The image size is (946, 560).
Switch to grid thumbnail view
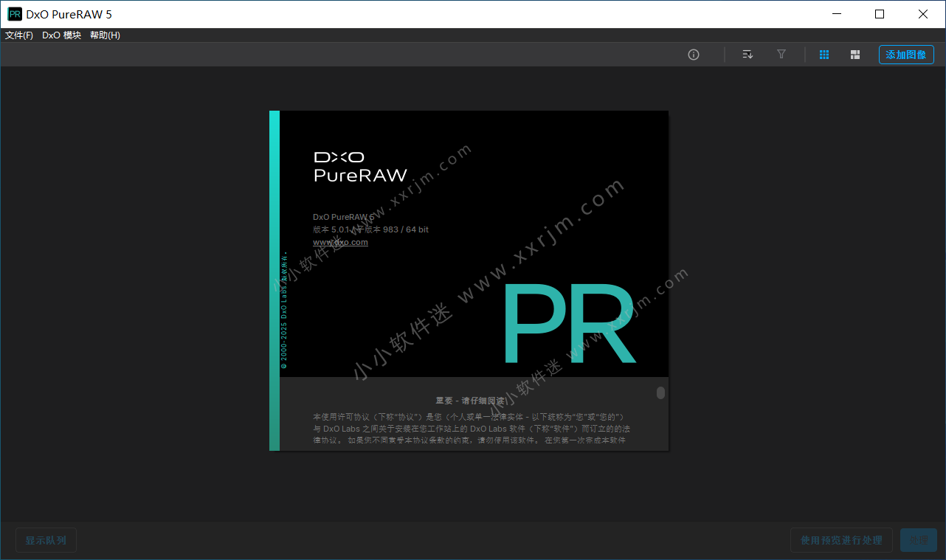[825, 55]
